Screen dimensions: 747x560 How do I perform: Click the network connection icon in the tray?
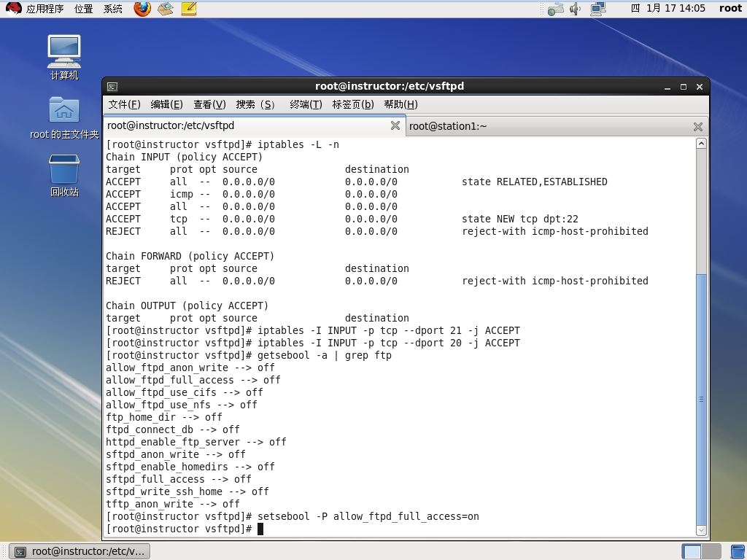pos(597,9)
